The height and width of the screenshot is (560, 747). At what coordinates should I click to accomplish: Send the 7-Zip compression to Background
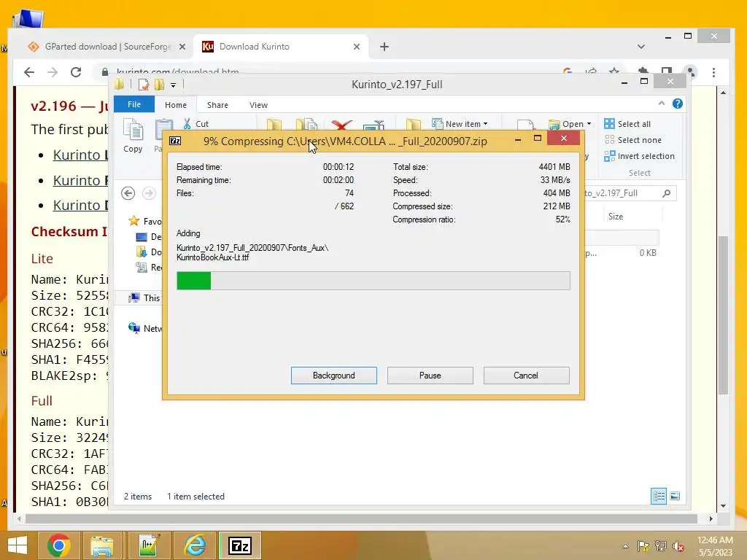[333, 376]
